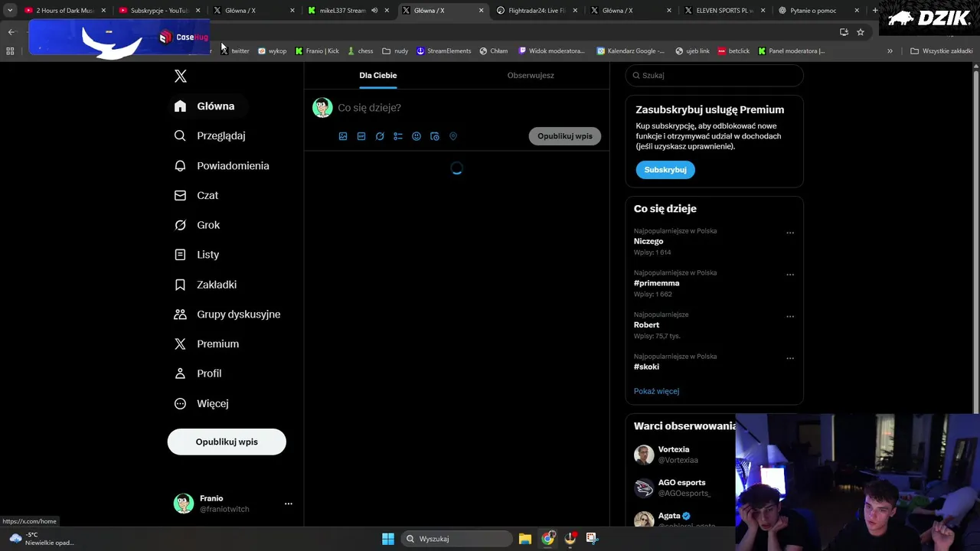This screenshot has width=980, height=551.
Task: Open the Wszystkie zakładki folder
Action: click(942, 51)
